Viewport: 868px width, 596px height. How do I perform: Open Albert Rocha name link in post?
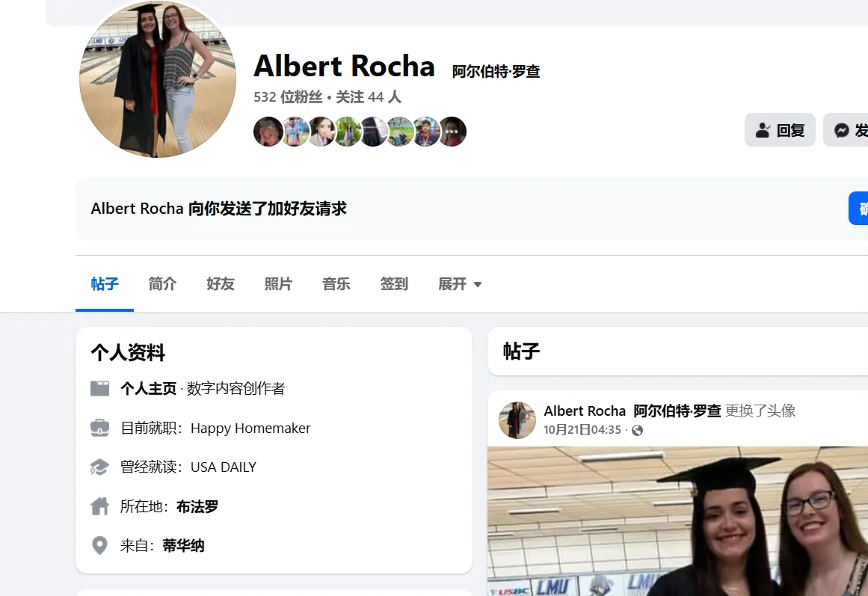(x=632, y=411)
